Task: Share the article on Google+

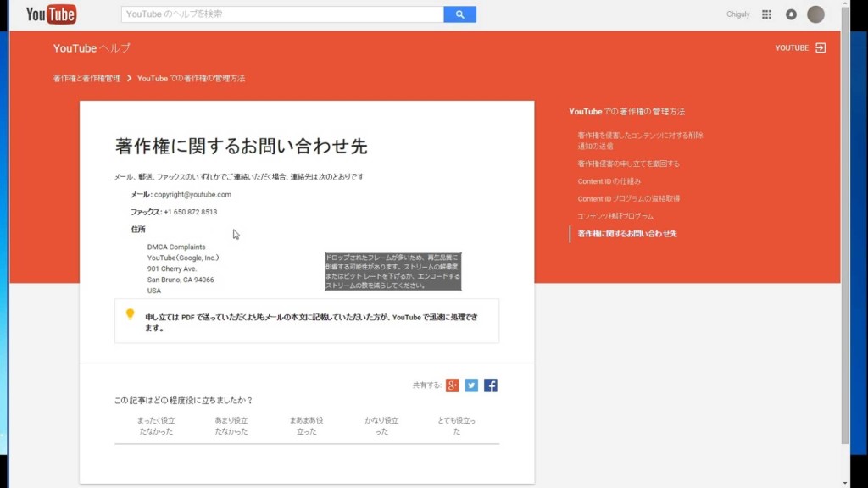Action: 452,385
